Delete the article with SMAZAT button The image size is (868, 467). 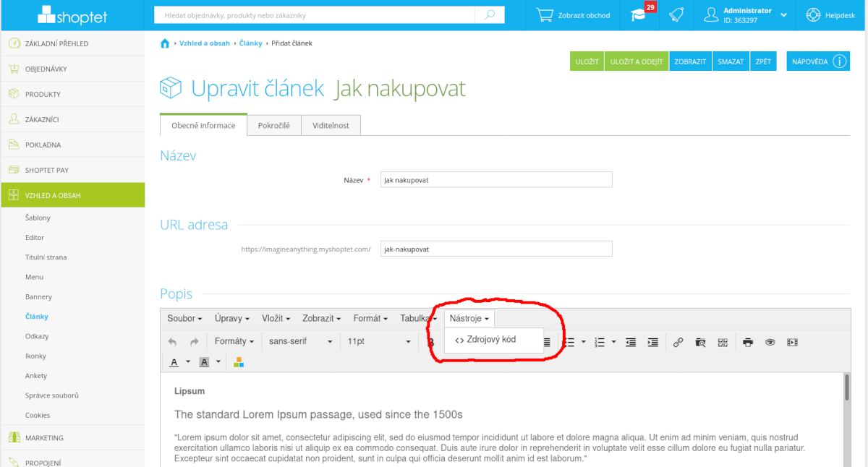click(731, 61)
